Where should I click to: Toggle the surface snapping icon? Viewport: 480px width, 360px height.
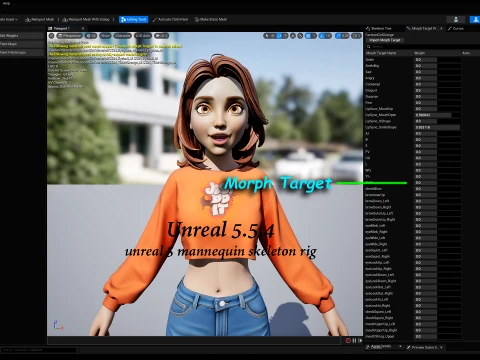coord(300,36)
